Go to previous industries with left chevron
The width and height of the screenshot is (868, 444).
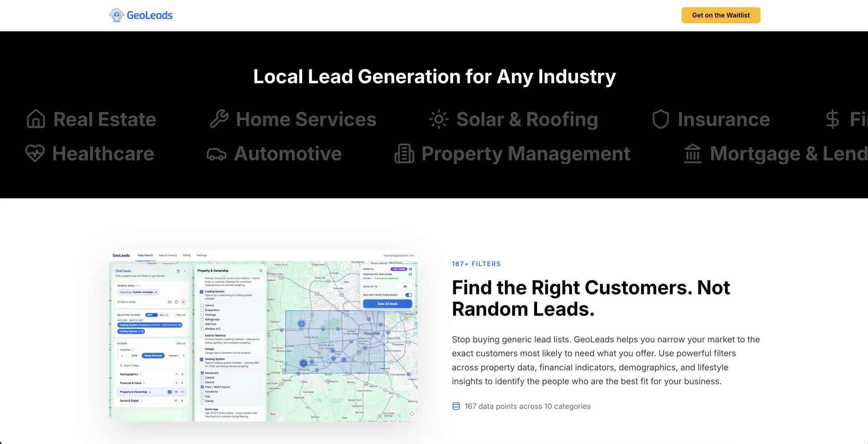(123, 355)
